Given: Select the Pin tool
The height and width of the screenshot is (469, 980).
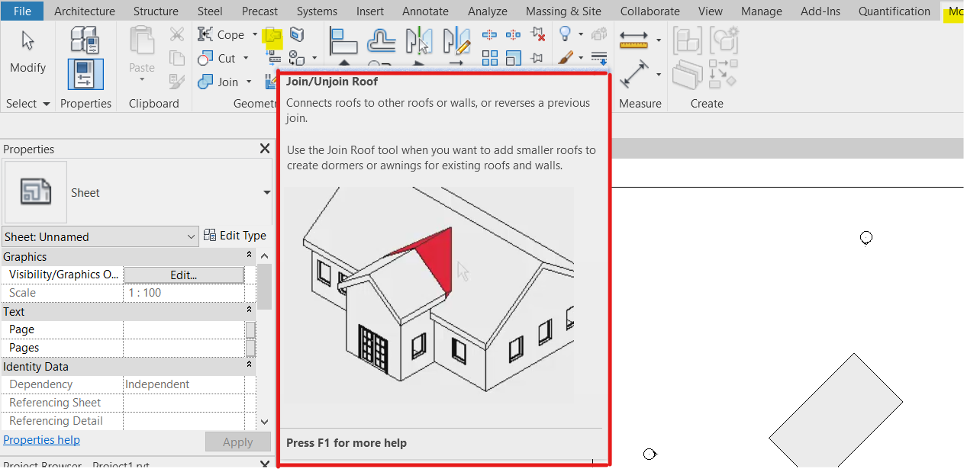Looking at the screenshot, I should 537,57.
